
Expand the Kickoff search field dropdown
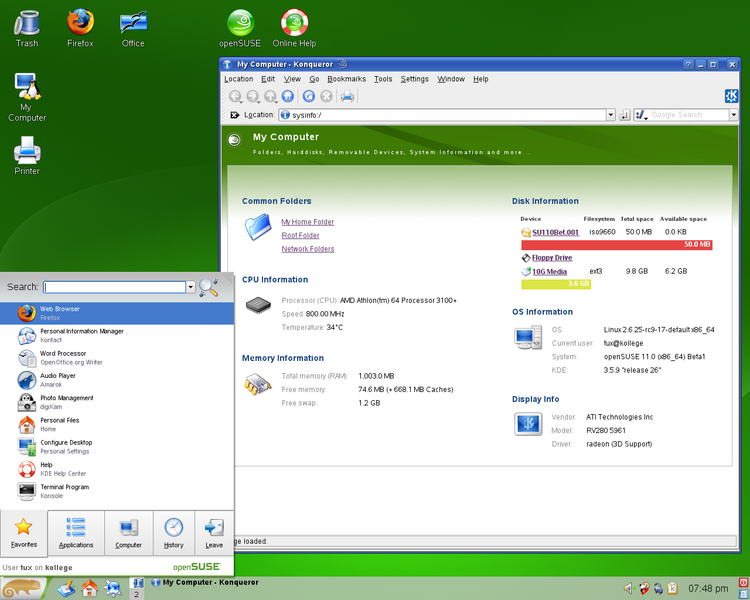[190, 287]
